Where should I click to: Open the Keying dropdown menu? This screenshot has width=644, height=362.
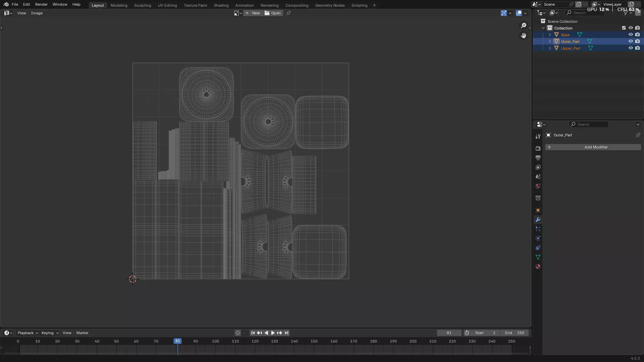pos(50,333)
